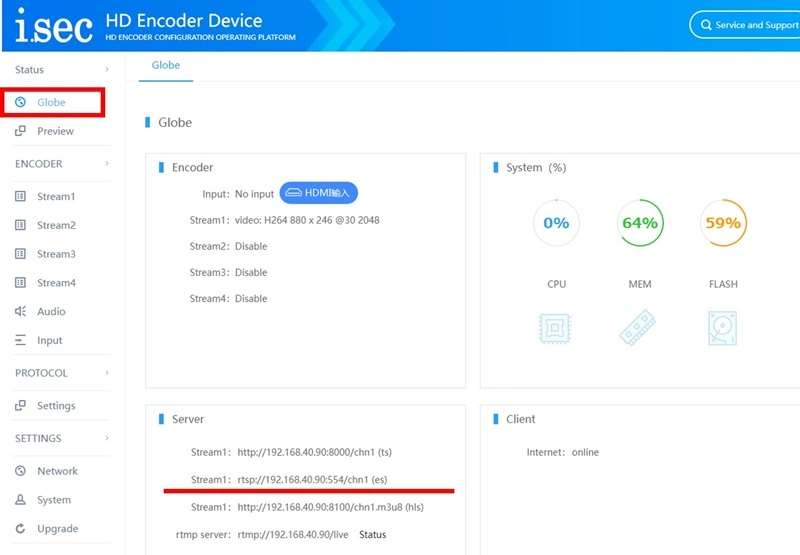Image resolution: width=800 pixels, height=555 pixels.
Task: Click the Stream3 grid icon
Action: 20,254
